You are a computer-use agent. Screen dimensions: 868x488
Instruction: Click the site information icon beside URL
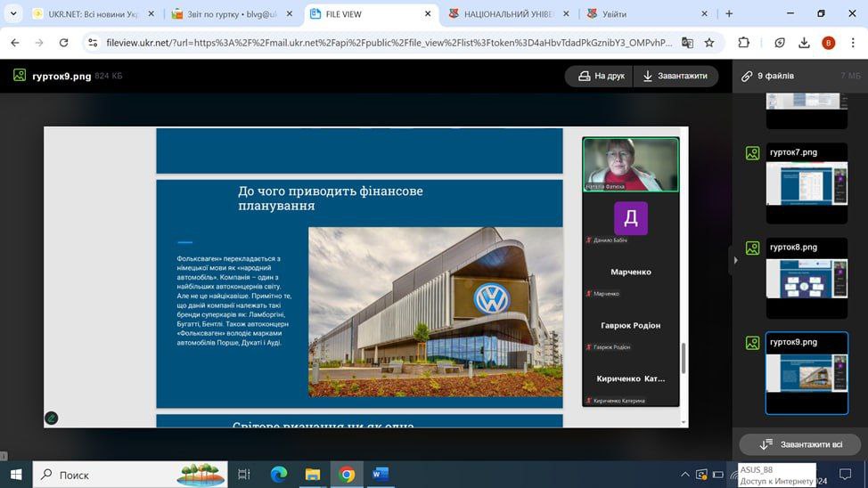tap(93, 43)
